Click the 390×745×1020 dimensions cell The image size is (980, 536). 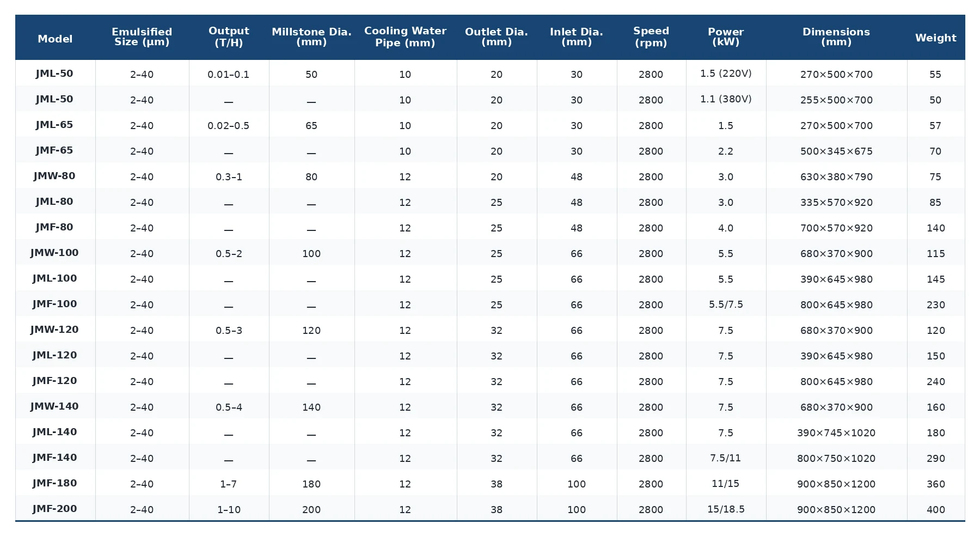tap(836, 433)
